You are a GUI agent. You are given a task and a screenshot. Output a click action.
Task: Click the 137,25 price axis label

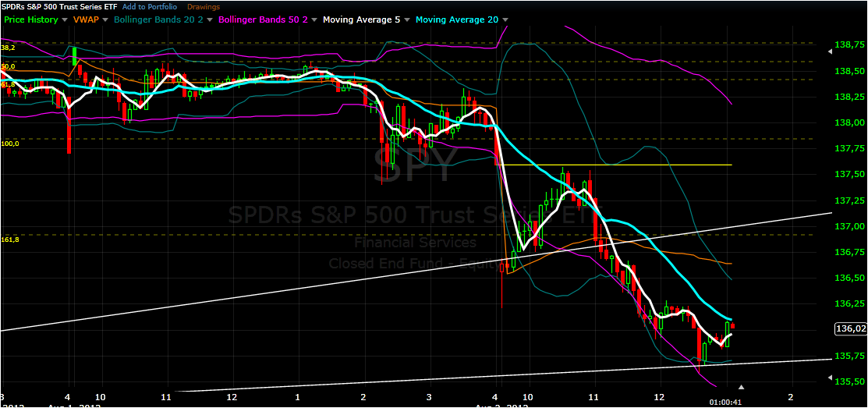(x=850, y=200)
